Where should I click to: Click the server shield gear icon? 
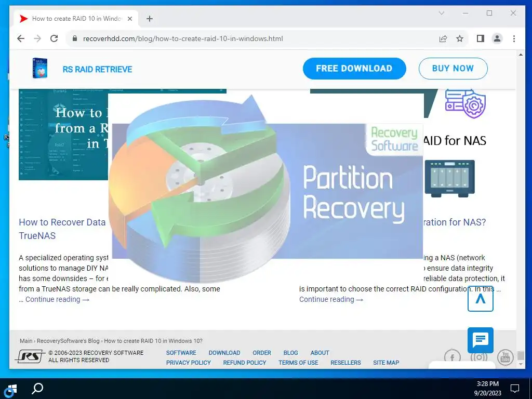point(465,104)
